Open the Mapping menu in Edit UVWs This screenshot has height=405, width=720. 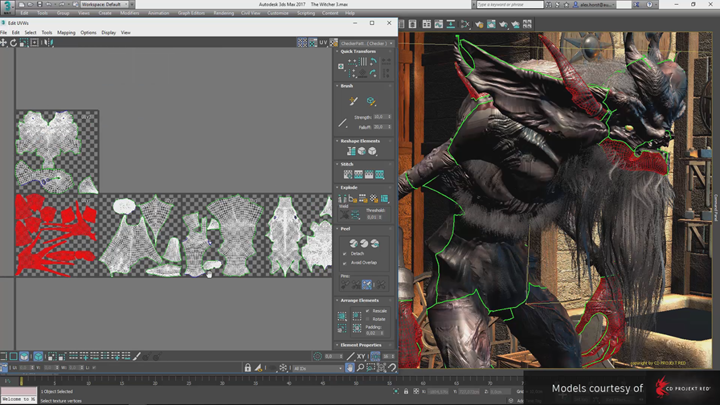click(66, 33)
